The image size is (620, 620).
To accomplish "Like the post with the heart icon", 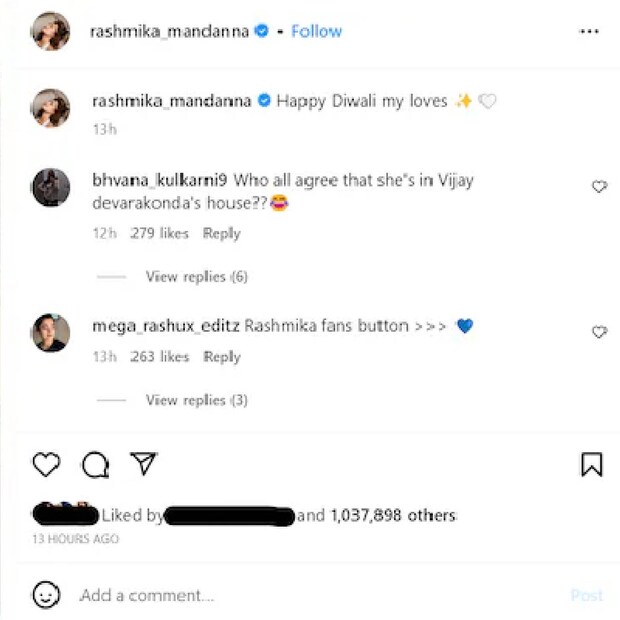I will 46,464.
